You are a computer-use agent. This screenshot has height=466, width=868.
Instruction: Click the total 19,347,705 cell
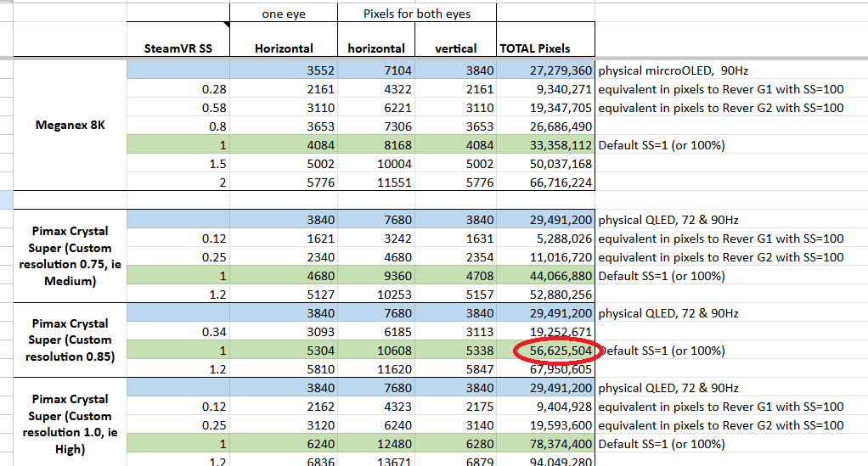[546, 107]
